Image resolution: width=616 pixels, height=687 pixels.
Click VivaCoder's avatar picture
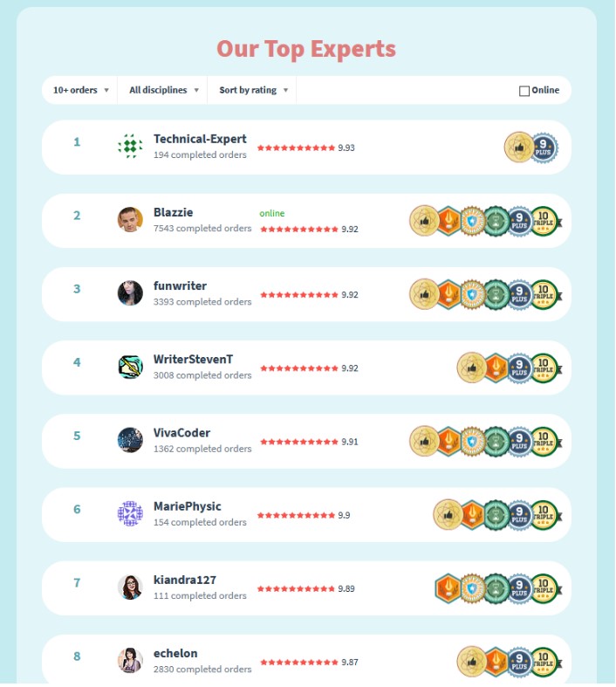[x=131, y=440]
